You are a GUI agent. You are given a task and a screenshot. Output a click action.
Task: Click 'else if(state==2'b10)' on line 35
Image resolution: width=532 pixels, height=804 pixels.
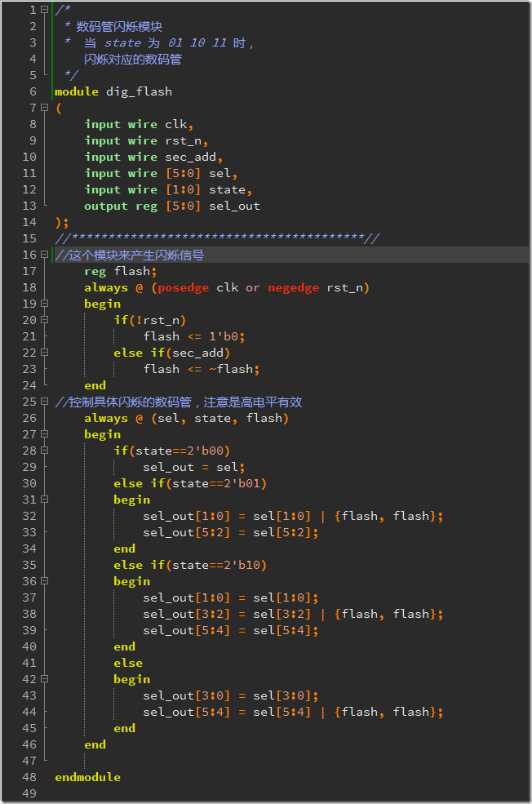pos(190,565)
